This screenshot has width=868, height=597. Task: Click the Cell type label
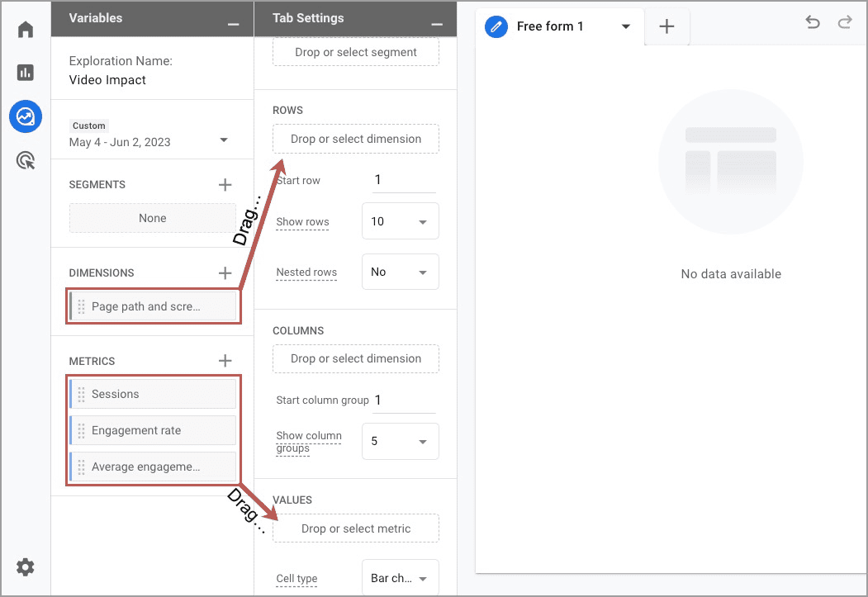coord(296,578)
